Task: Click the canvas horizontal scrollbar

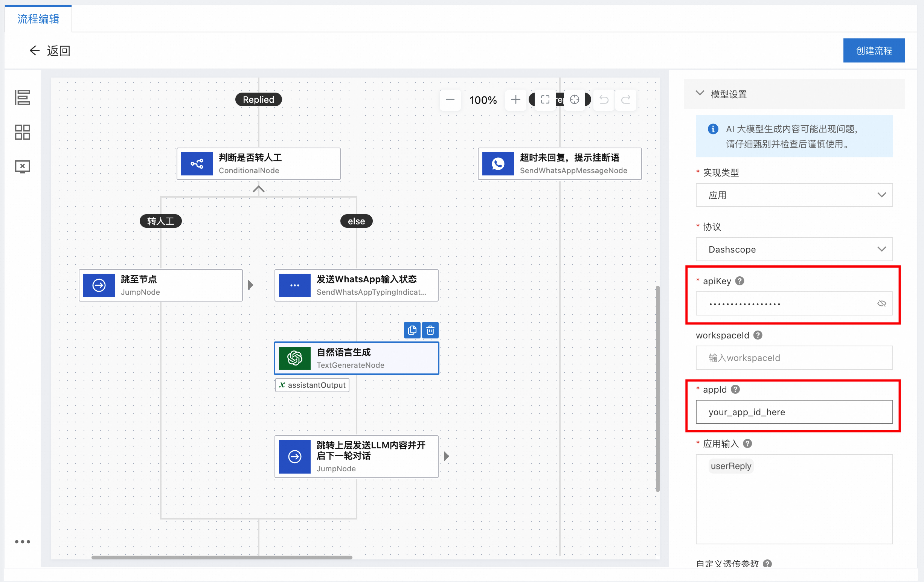Action: click(x=222, y=557)
